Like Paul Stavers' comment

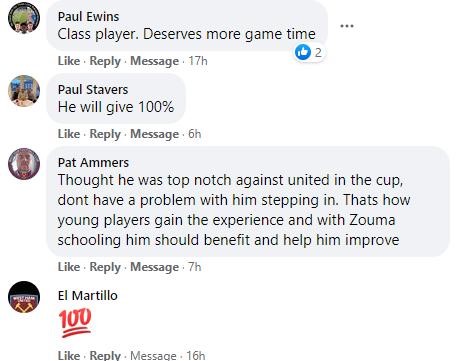[69, 134]
